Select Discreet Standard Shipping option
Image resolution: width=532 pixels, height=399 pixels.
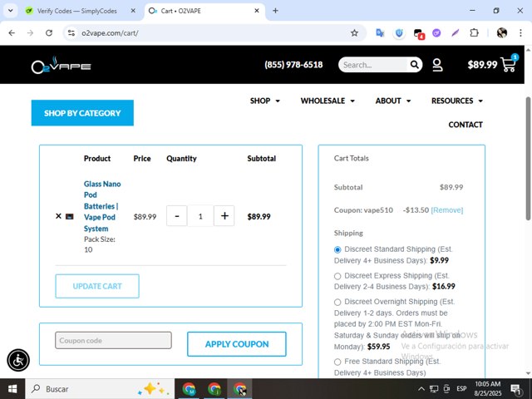coord(337,249)
